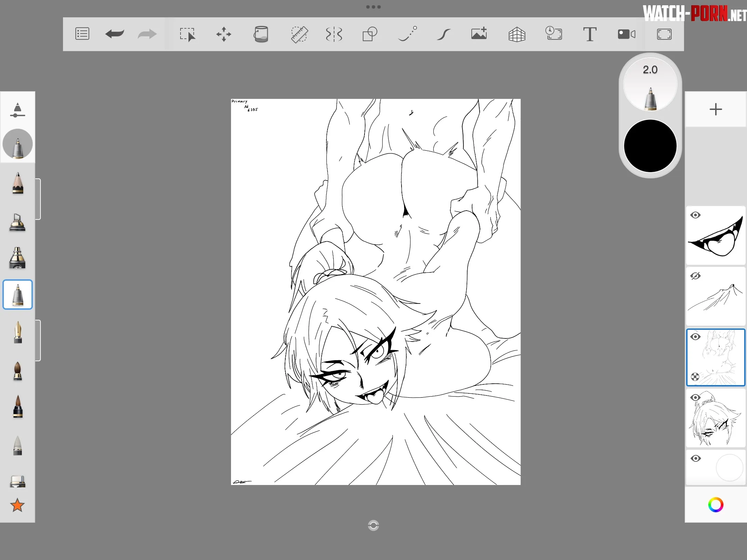Expand the three-dots handle at top

[x=373, y=7]
